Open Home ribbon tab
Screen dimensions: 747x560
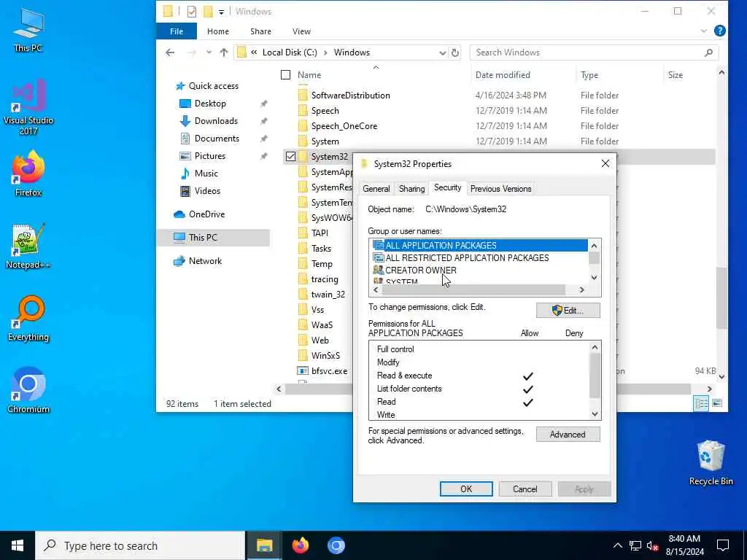pyautogui.click(x=218, y=31)
